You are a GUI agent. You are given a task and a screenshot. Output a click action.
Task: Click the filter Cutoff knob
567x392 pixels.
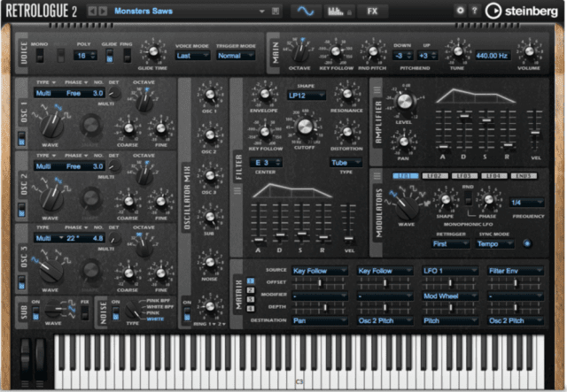(304, 127)
